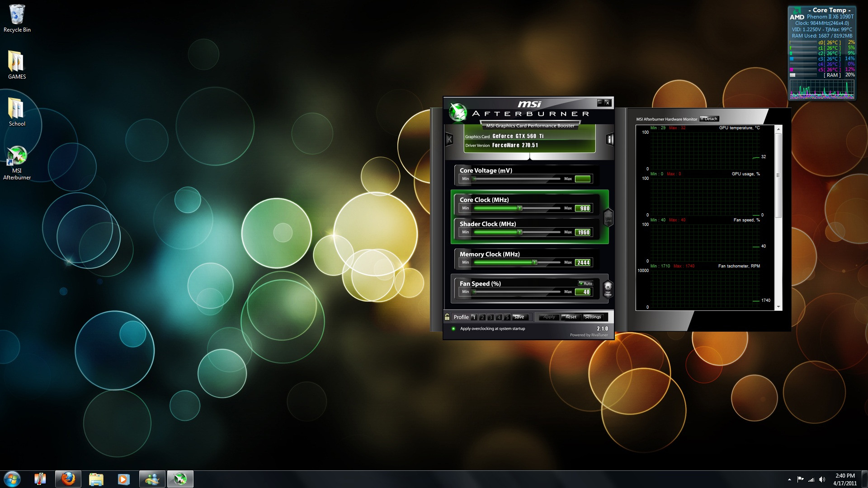Open the Recycle Bin desktop icon

tap(17, 19)
